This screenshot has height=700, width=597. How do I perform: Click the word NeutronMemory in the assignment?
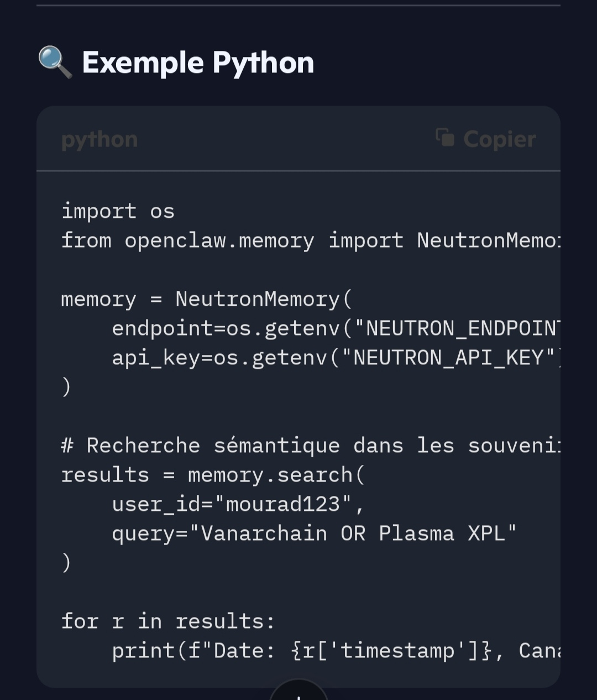coord(258,299)
